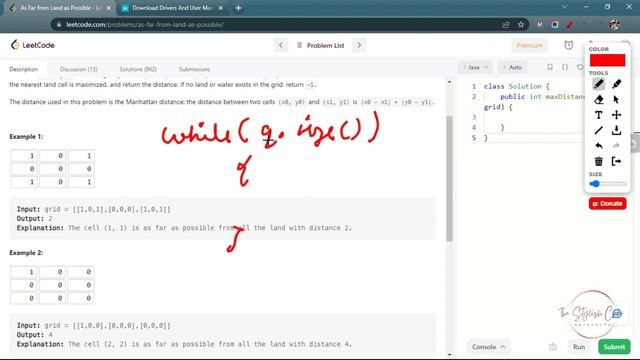Click the LeetCode logo
The image size is (640, 360).
click(x=33, y=45)
